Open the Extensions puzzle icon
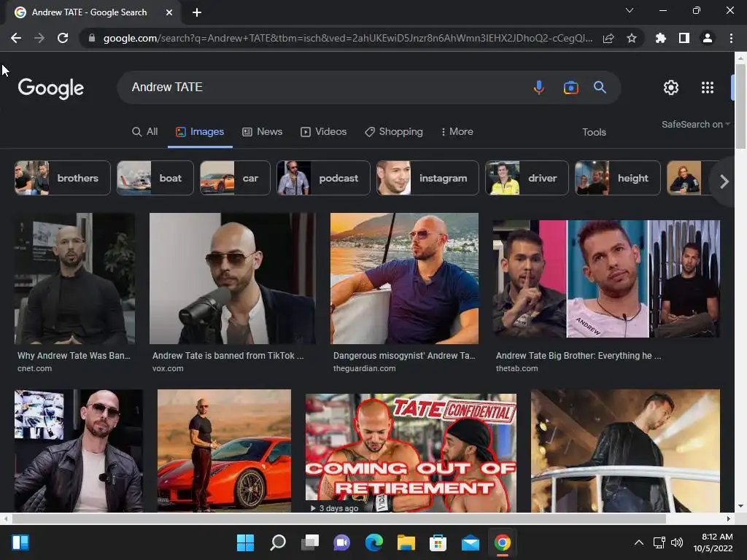Viewport: 747px width, 560px height. pos(660,38)
